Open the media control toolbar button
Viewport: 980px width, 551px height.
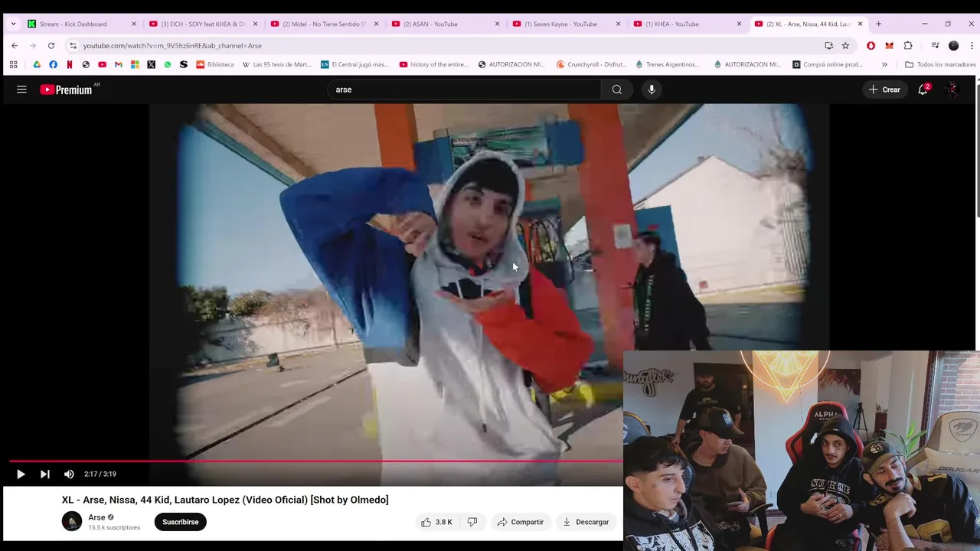[x=935, y=46]
